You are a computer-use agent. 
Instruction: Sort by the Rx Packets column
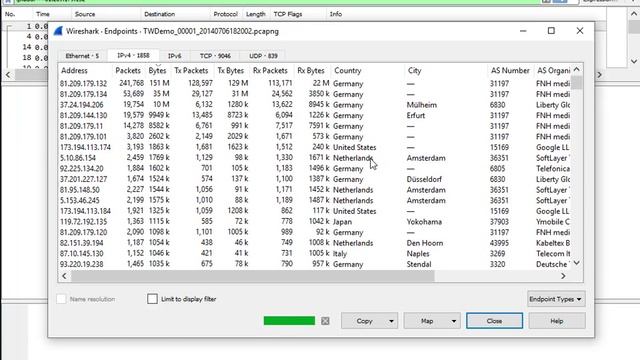click(x=270, y=71)
